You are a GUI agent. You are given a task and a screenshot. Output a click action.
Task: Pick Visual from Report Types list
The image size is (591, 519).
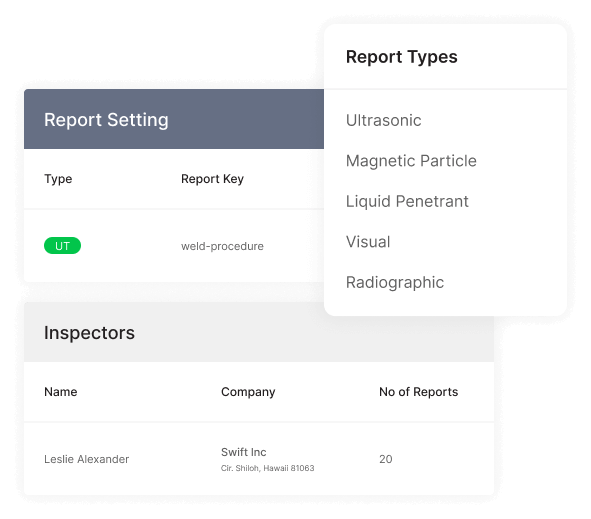point(368,242)
